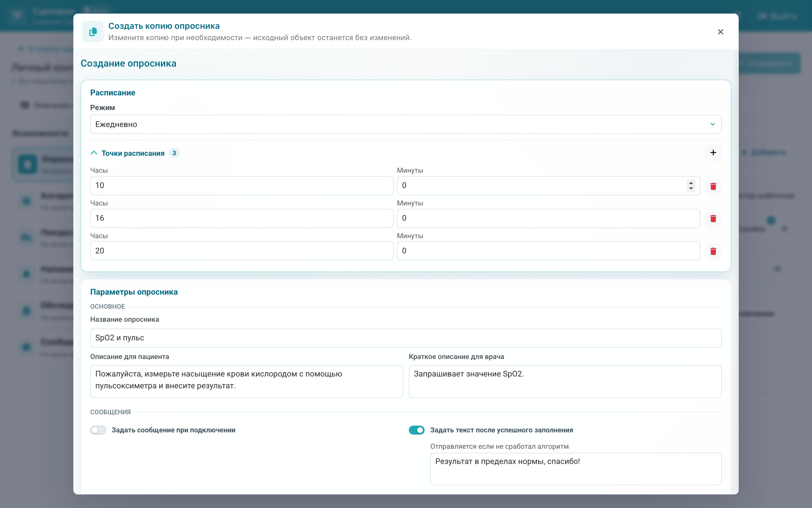Edit minutes field in the 16 o'clock row
Viewport: 812px width, 508px height.
548,218
